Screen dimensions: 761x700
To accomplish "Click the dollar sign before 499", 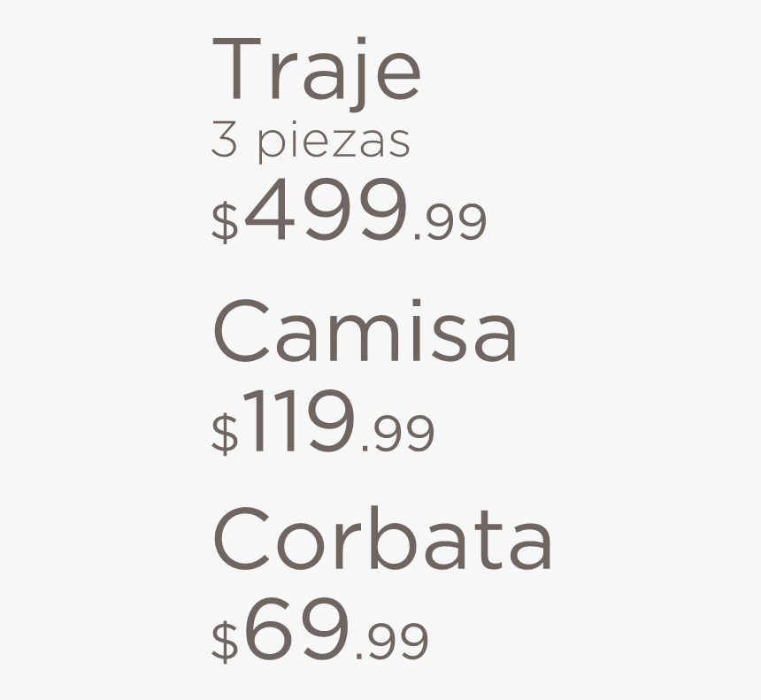I will coord(225,223).
